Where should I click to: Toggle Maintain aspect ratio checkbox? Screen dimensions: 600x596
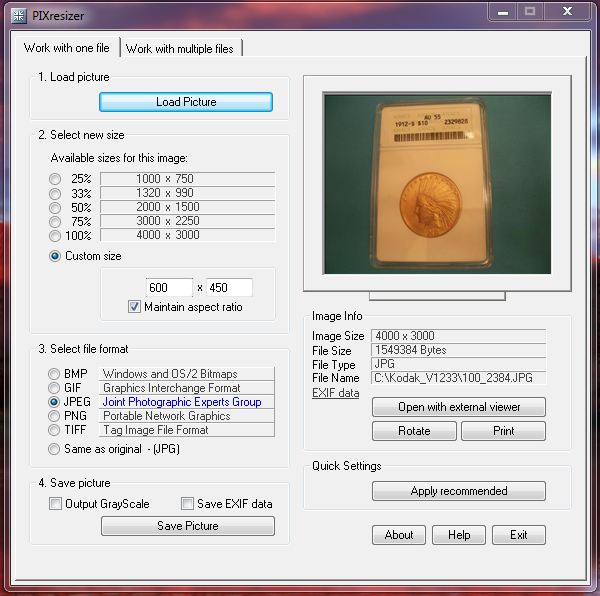(135, 307)
